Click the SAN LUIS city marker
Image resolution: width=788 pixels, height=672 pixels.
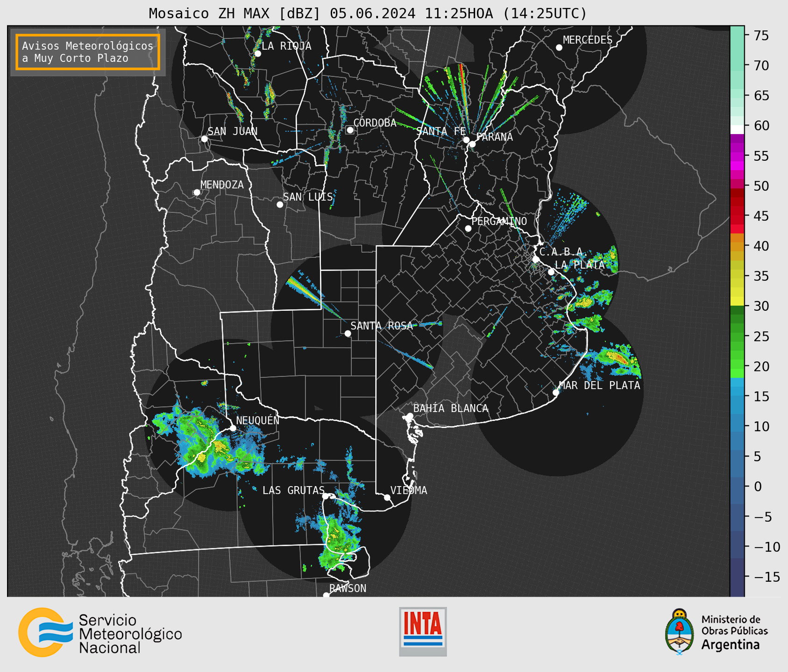point(280,205)
